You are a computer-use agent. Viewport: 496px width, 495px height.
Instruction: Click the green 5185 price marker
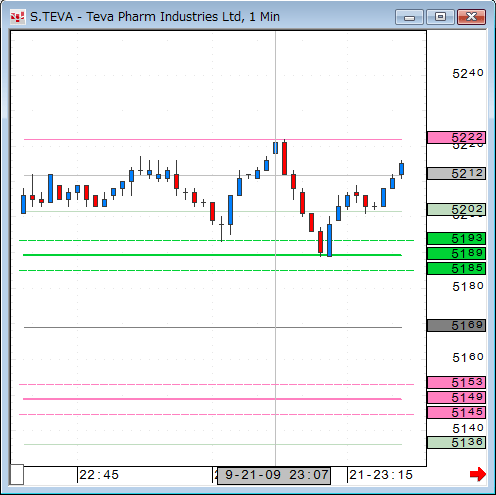456,268
